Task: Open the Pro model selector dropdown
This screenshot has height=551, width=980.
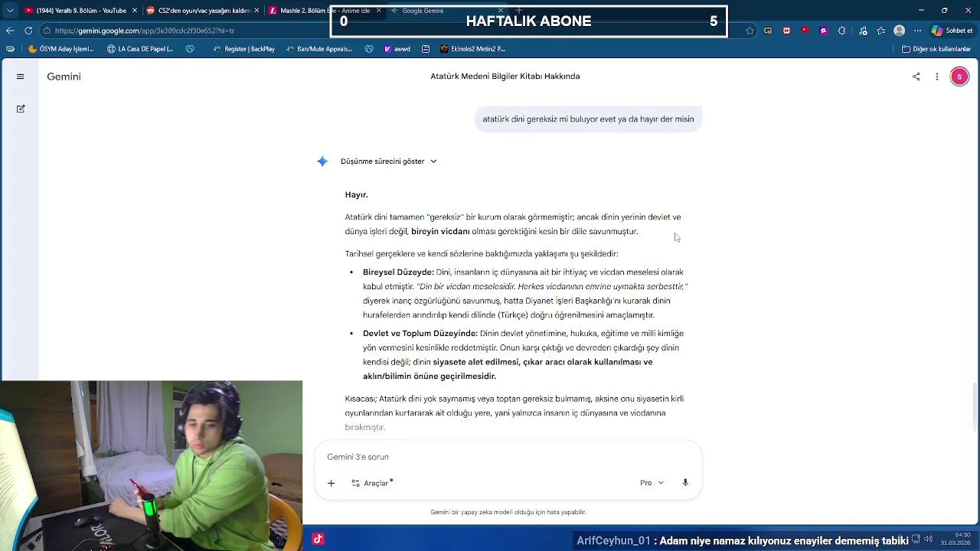Action: (652, 483)
